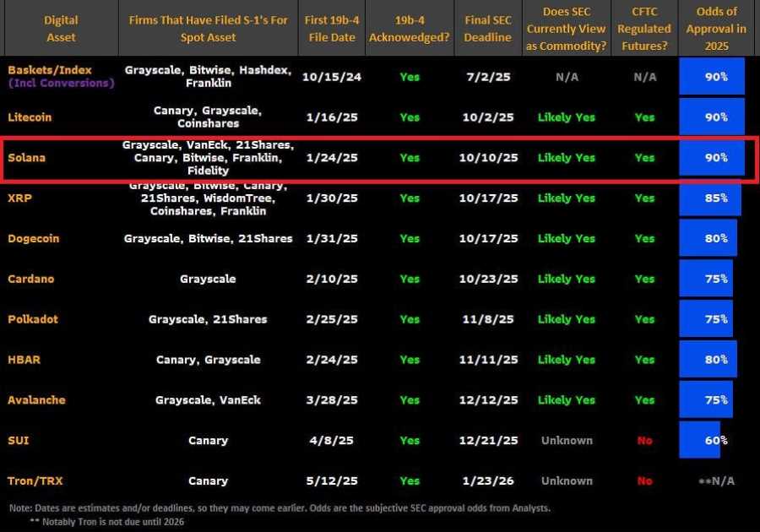Viewport: 760px width, 532px height.
Task: Click the Litecoin row label
Action: (32, 117)
